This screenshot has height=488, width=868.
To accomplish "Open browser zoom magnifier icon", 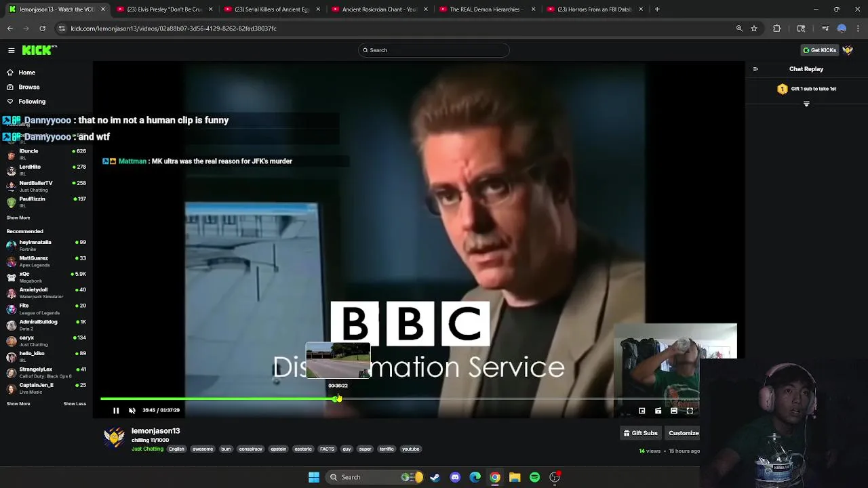I will 739,28.
